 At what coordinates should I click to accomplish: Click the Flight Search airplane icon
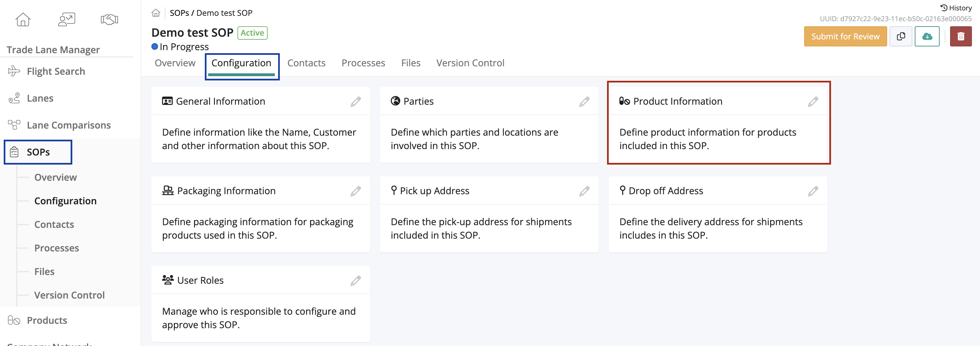tap(14, 71)
